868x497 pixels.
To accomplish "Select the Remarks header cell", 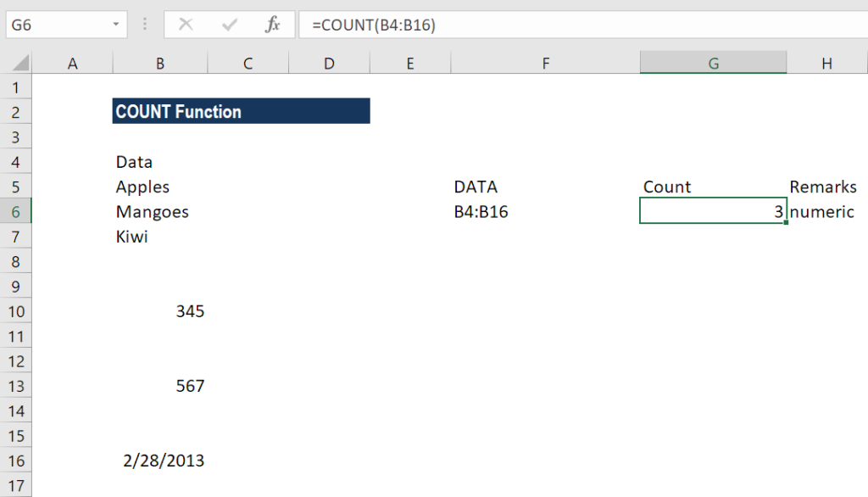I will click(826, 187).
